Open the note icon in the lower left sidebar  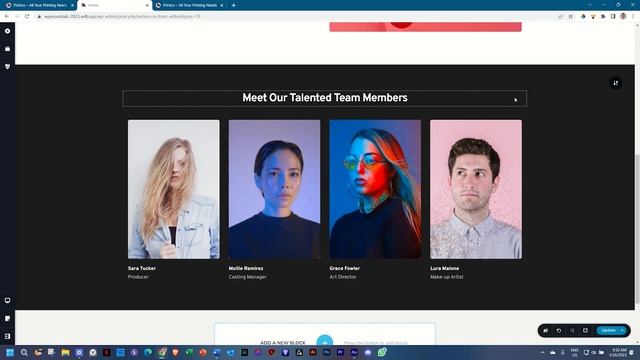click(7, 318)
